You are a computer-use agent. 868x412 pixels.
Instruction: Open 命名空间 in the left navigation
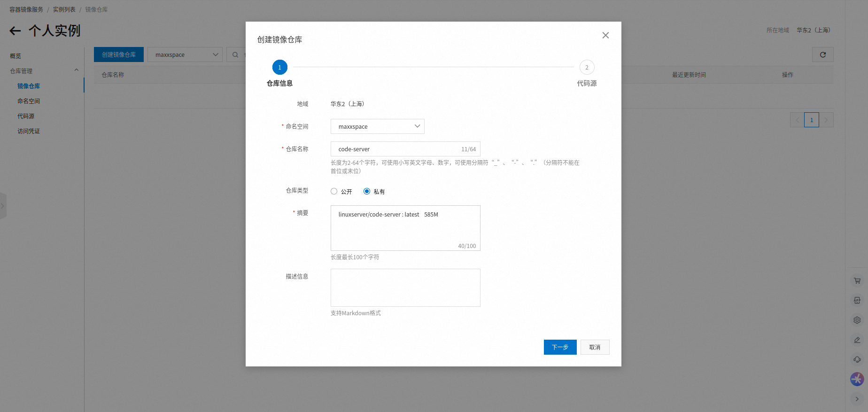[29, 101]
